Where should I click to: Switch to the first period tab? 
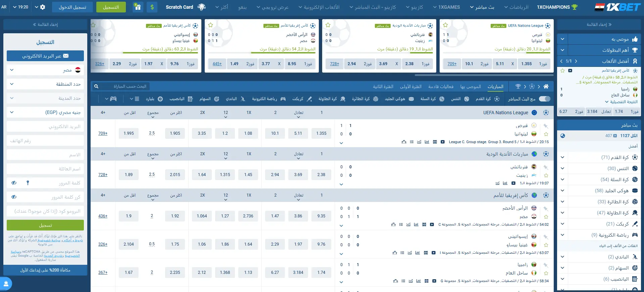(410, 86)
